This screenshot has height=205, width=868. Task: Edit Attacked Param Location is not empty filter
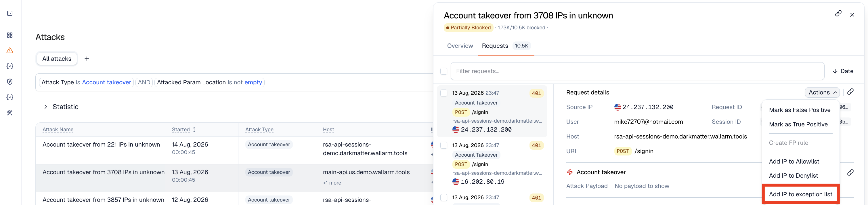pos(209,82)
